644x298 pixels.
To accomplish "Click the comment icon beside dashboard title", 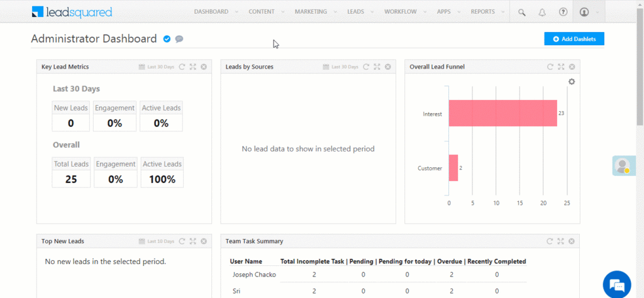I will (179, 39).
